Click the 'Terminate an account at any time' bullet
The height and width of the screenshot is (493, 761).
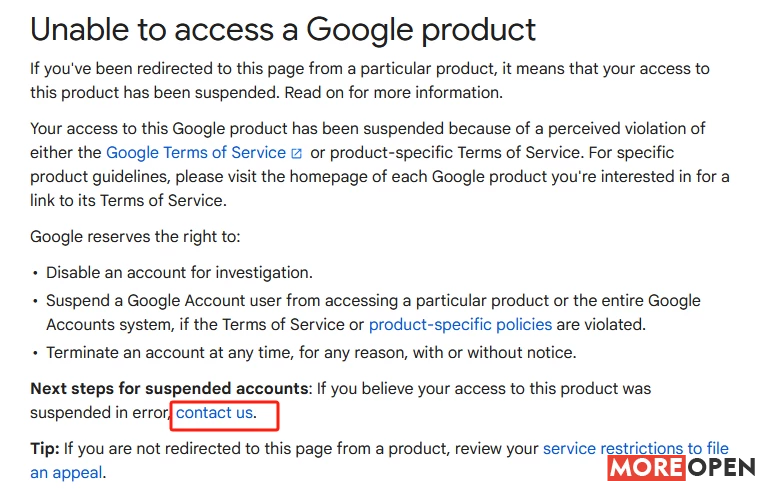click(x=311, y=352)
